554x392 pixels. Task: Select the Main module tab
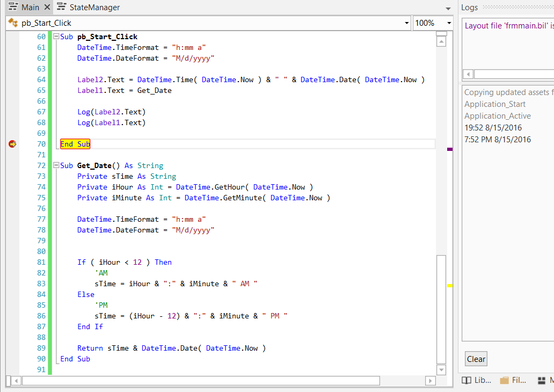point(30,8)
